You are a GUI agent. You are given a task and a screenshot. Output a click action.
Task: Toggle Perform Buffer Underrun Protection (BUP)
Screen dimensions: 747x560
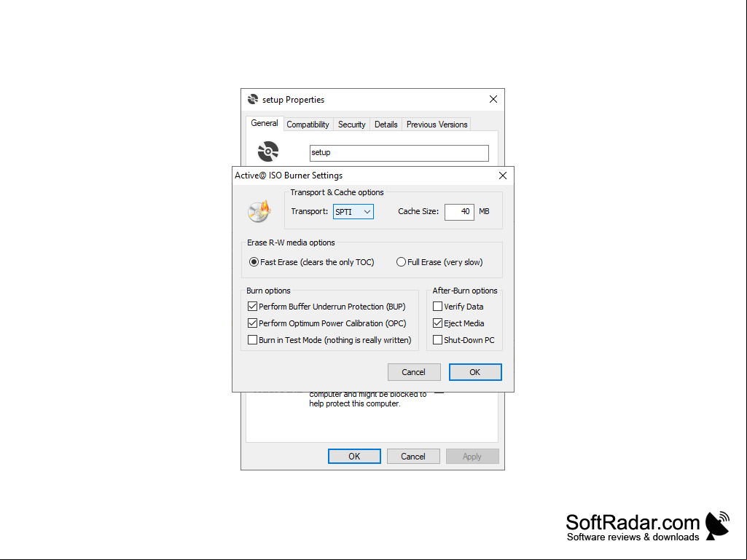(326, 306)
